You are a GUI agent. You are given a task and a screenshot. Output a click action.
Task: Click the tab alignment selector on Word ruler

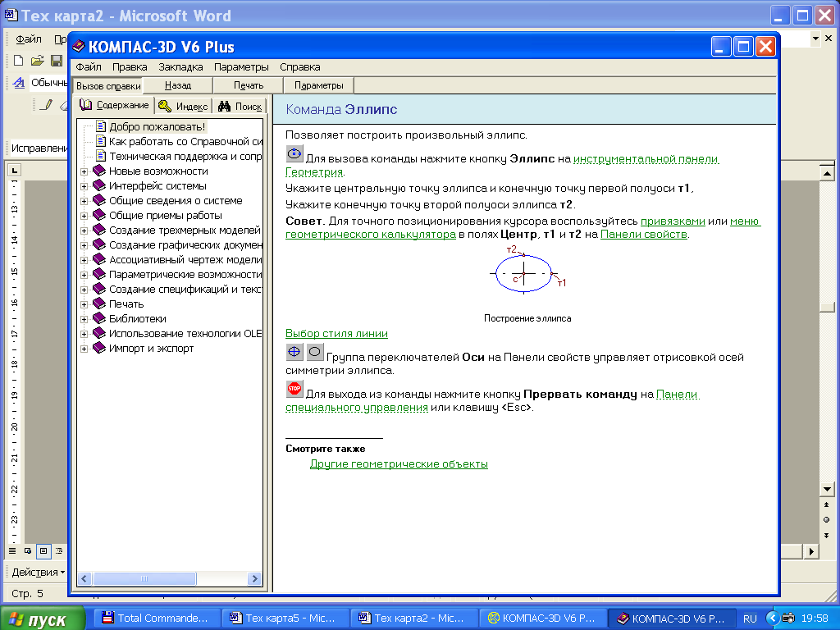[x=15, y=171]
